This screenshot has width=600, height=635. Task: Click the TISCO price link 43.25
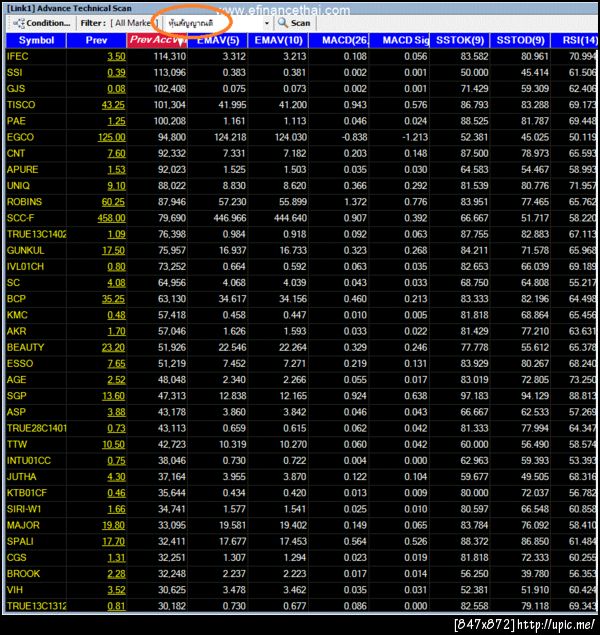coord(113,105)
